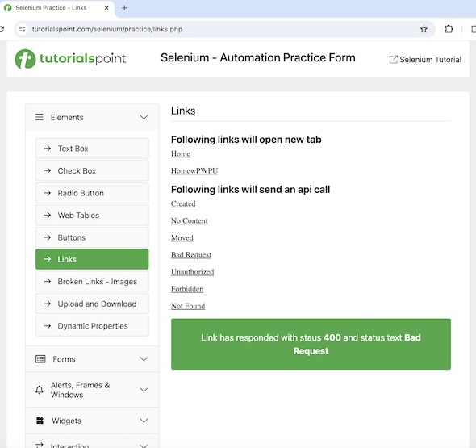Click the Unauthorized api link
476x448 pixels.
(193, 272)
